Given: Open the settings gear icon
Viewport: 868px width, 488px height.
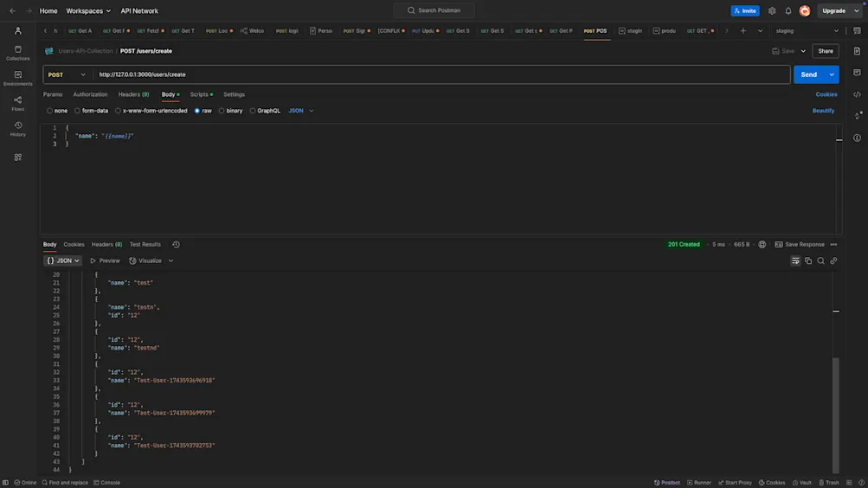Looking at the screenshot, I should tap(772, 10).
